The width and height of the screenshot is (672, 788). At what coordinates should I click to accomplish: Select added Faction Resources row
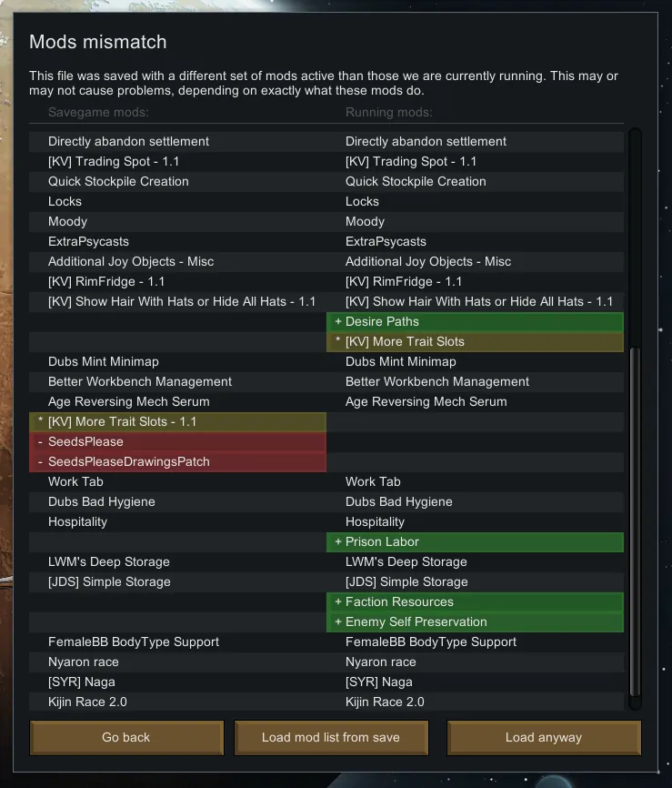pyautogui.click(x=475, y=601)
